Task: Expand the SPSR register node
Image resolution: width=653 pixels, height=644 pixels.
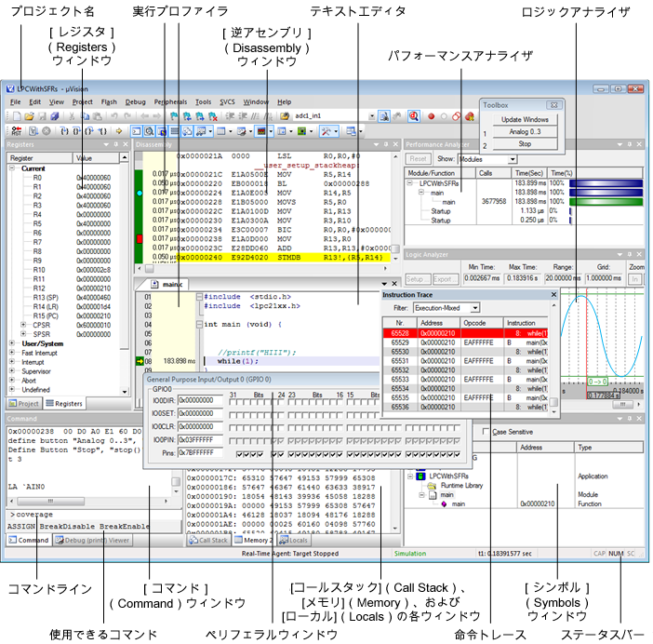Action: (x=24, y=334)
